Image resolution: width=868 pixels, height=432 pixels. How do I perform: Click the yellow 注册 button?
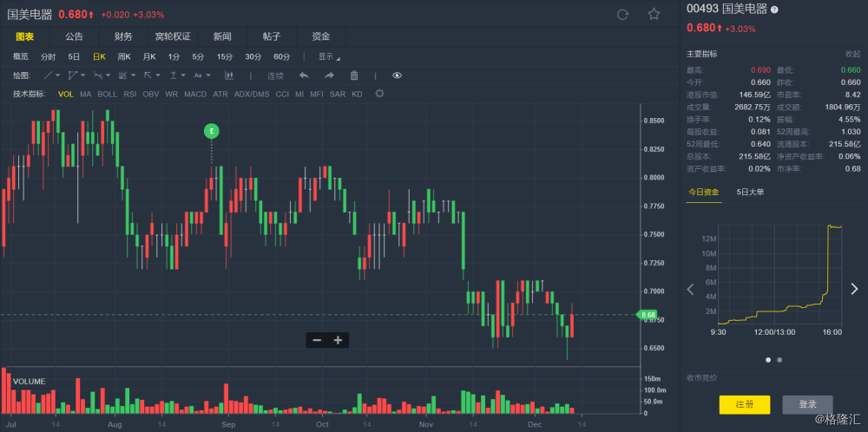click(x=745, y=405)
